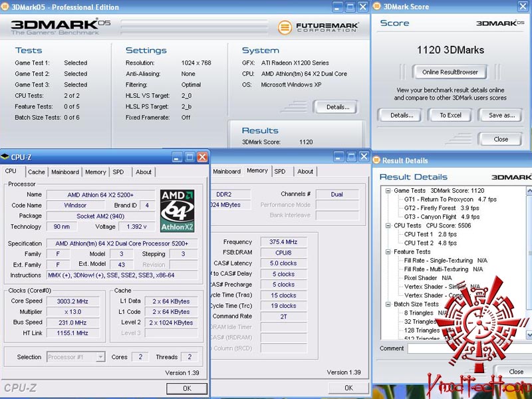
Task: Select GT3 - Canyon Flight row
Action: point(442,217)
